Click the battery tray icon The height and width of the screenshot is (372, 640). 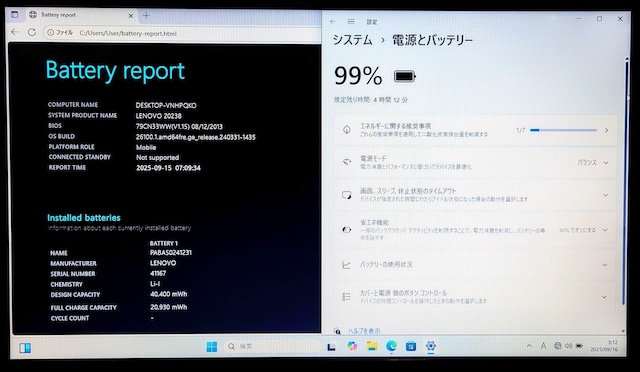click(x=579, y=346)
